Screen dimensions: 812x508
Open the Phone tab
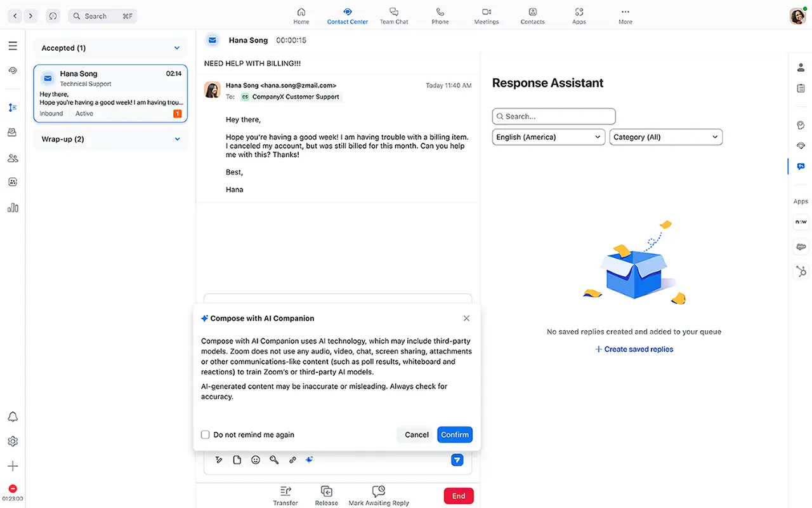(x=440, y=16)
